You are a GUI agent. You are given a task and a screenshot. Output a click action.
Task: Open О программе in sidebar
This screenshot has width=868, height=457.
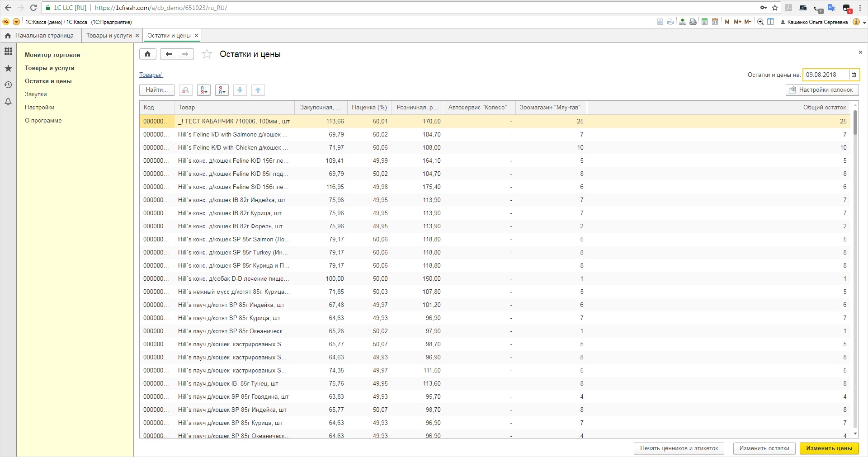point(43,121)
